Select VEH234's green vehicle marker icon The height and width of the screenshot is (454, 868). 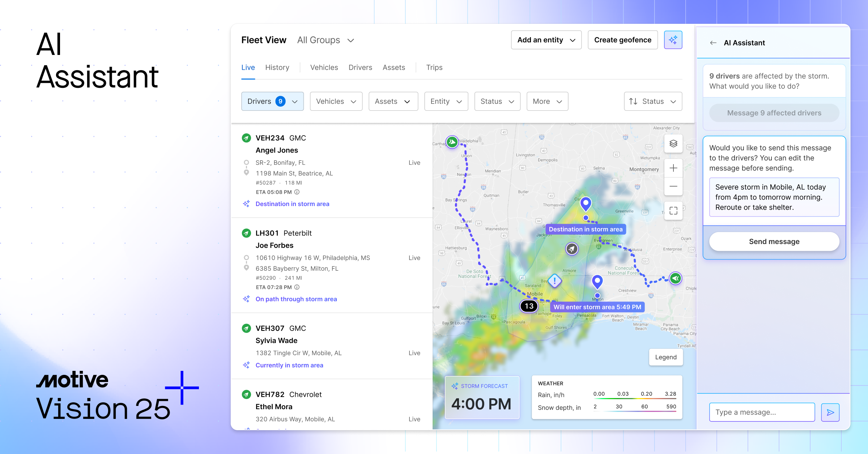click(246, 138)
